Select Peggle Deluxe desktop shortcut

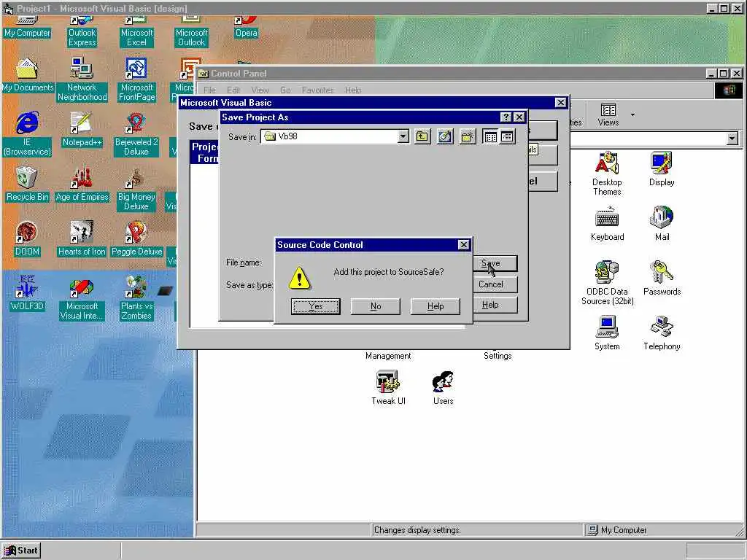[136, 239]
